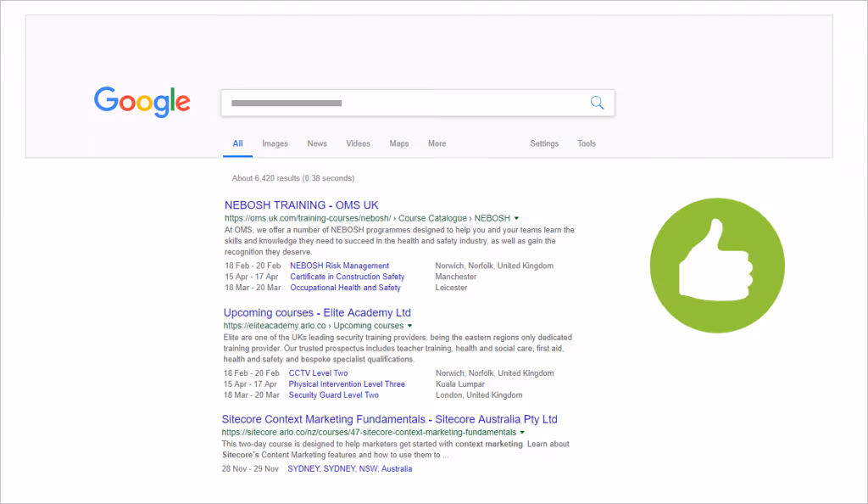Click the Google logo

pos(142,102)
